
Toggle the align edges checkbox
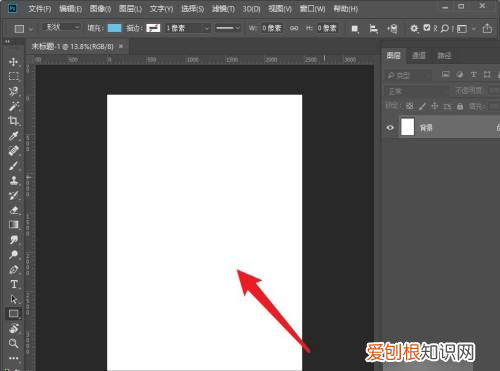coord(427,28)
